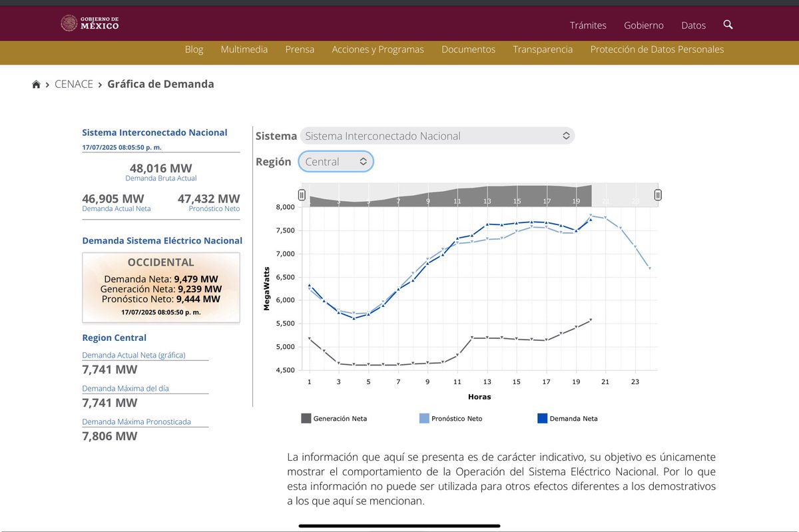Screen dimensions: 799x532
Task: Click the Sistema dropdown chevron arrows
Action: click(567, 135)
